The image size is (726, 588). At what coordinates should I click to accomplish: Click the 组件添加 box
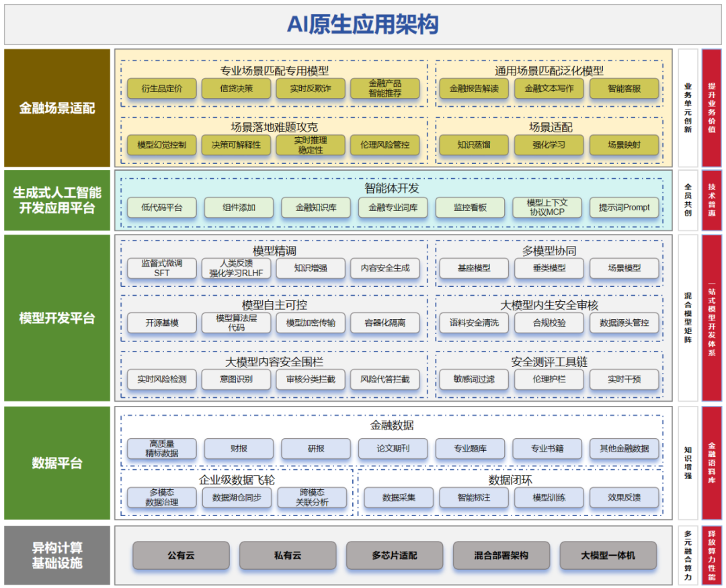[239, 208]
